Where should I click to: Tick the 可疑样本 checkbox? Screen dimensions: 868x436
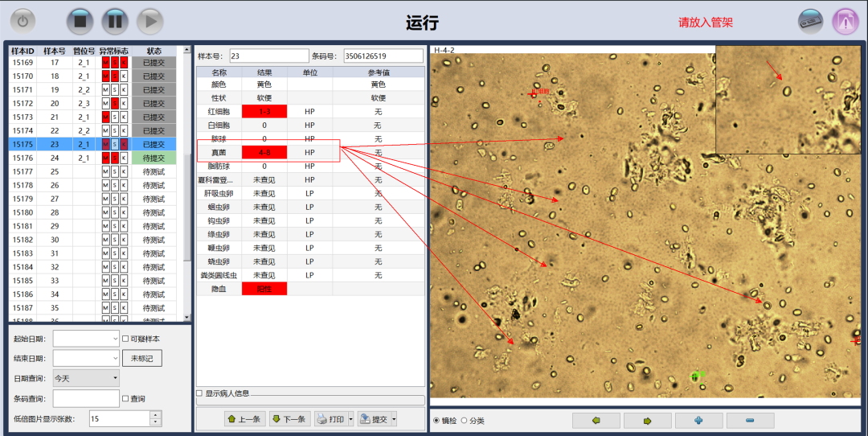coord(125,339)
